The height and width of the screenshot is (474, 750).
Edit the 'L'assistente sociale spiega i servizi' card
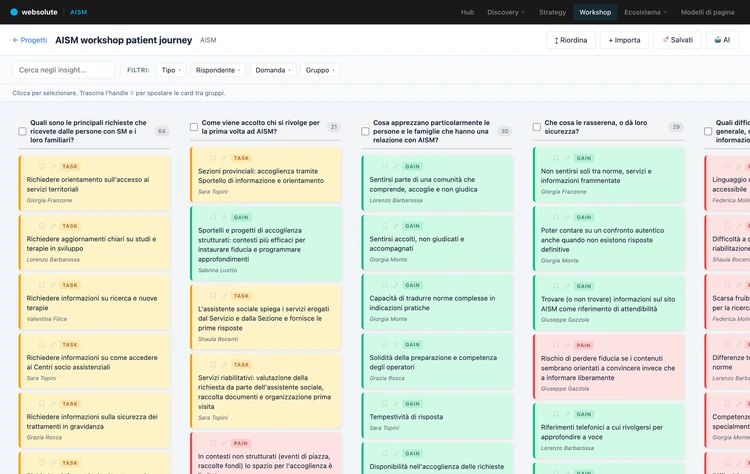[x=224, y=296]
